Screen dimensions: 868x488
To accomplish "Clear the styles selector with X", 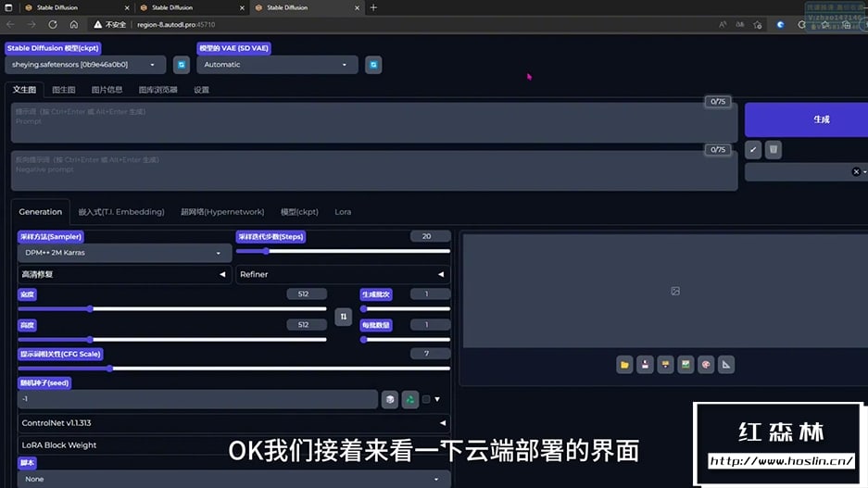I will 856,171.
